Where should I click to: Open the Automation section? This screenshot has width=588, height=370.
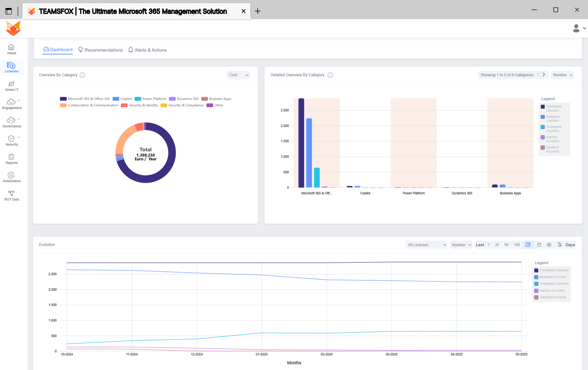pyautogui.click(x=11, y=177)
